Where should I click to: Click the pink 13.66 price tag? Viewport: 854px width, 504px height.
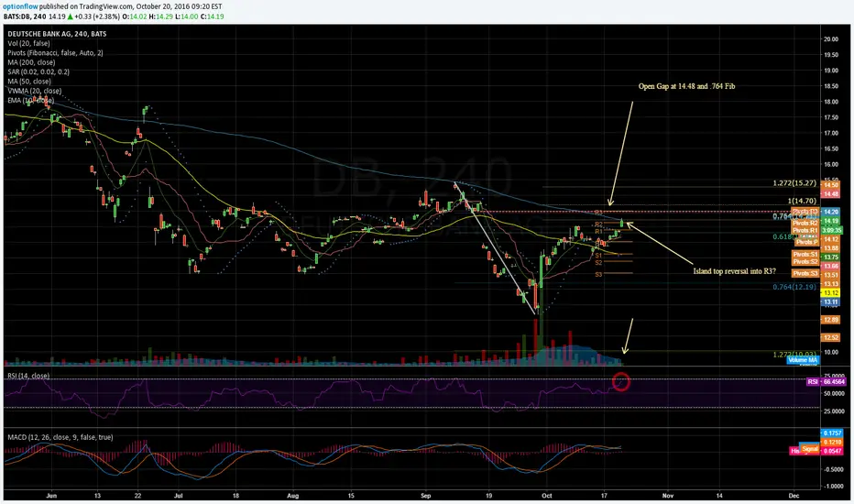pyautogui.click(x=830, y=266)
